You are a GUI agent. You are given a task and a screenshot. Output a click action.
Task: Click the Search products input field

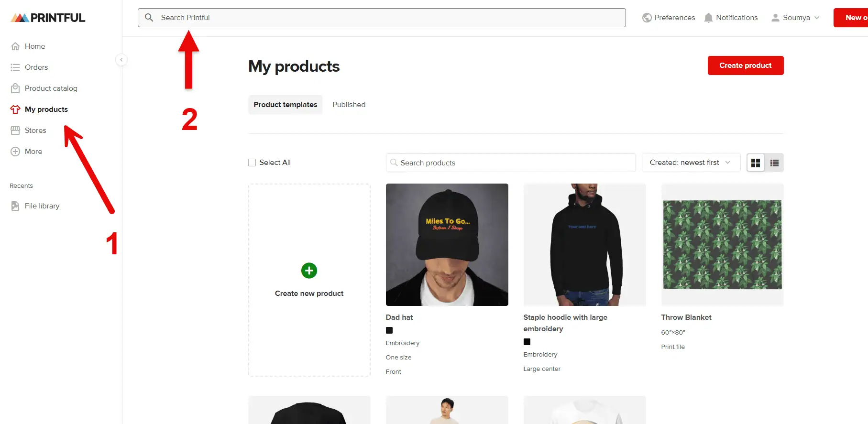[x=511, y=163]
